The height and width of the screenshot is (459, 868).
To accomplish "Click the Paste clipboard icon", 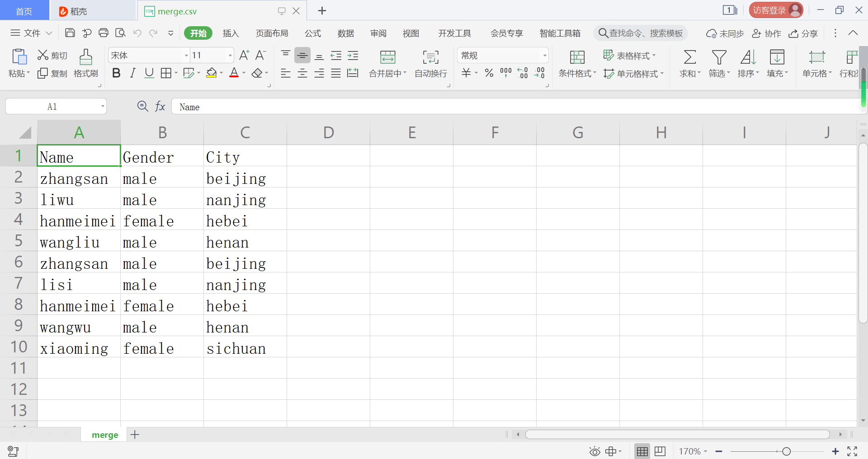I will 19,57.
